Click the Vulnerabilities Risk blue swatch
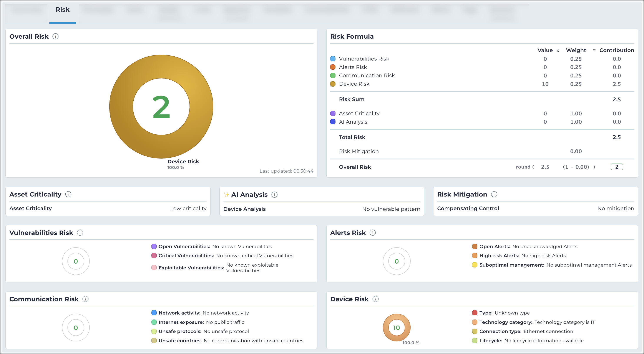The height and width of the screenshot is (354, 644). [333, 59]
